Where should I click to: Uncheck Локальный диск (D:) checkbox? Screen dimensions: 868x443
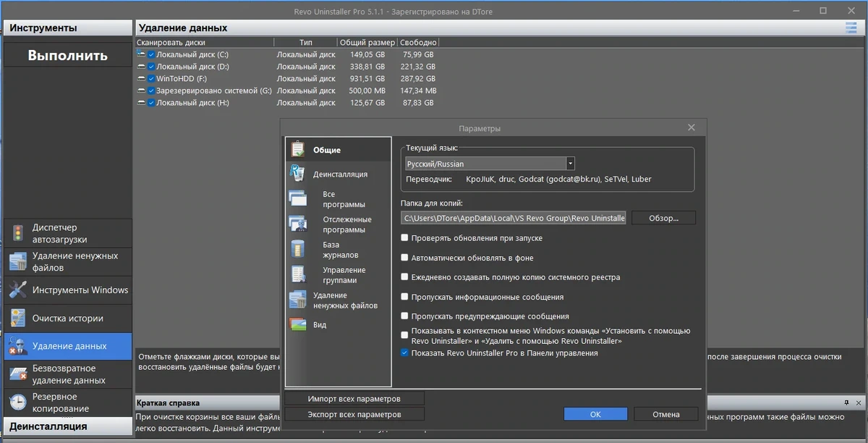[x=151, y=67]
